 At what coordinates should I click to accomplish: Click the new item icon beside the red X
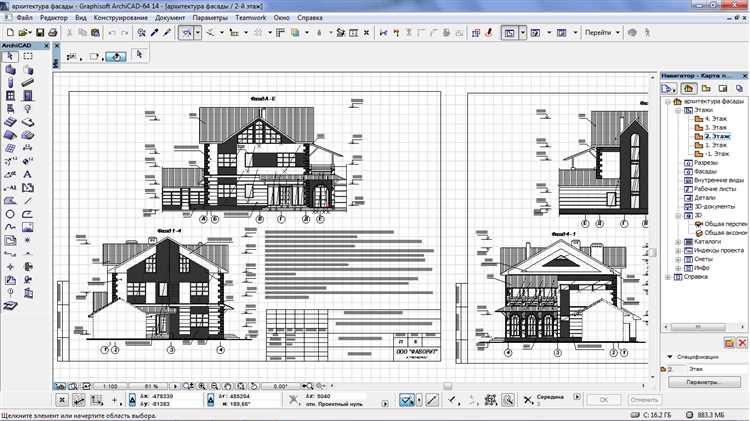tap(729, 343)
